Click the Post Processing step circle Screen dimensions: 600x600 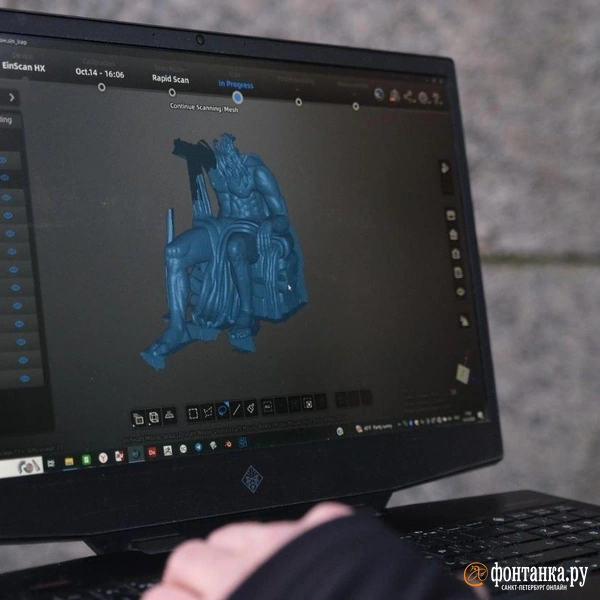[x=298, y=102]
